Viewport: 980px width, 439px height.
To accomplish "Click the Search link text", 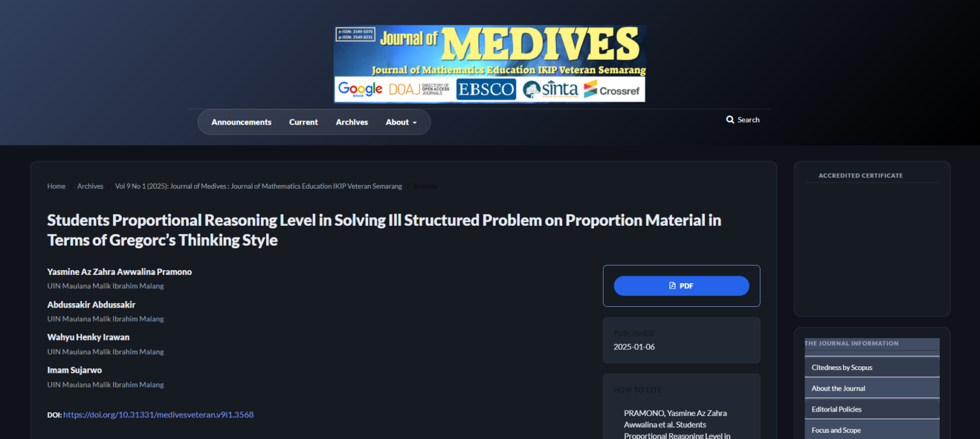I will pos(748,119).
